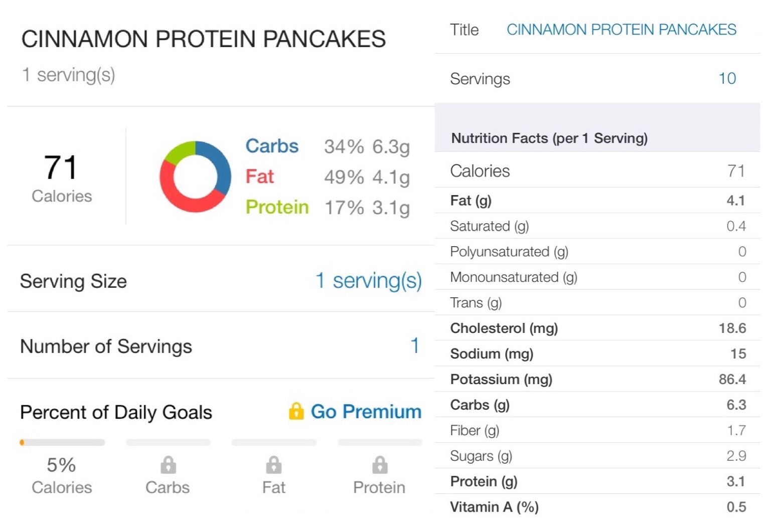The height and width of the screenshot is (532, 764).
Task: Tap the Sodium (mg) row
Action: [597, 354]
